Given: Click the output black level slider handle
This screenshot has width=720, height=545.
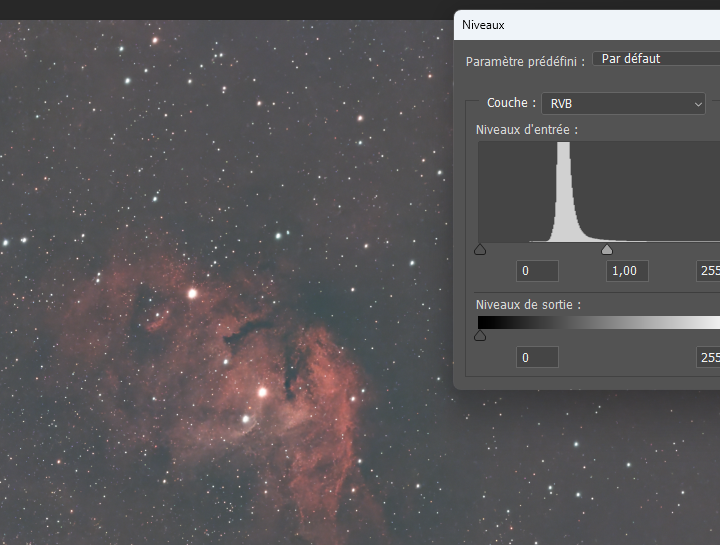Looking at the screenshot, I should pos(480,336).
